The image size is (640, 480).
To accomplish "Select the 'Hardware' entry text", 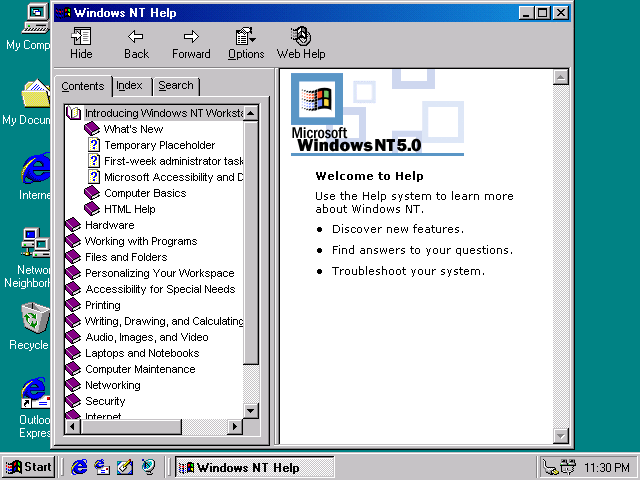I will [109, 225].
